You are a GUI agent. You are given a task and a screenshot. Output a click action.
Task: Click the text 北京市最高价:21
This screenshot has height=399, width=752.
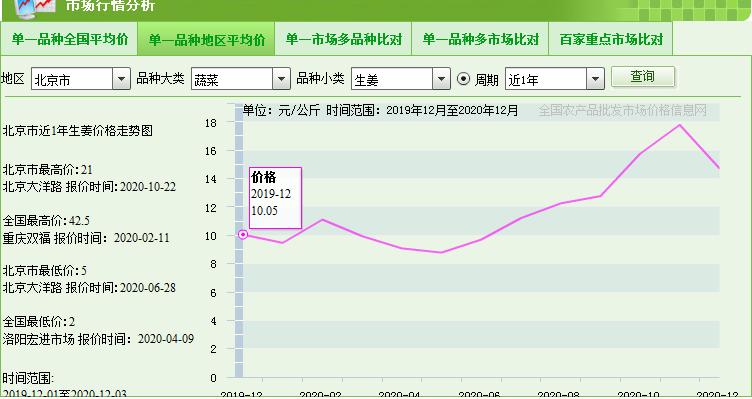coord(47,170)
